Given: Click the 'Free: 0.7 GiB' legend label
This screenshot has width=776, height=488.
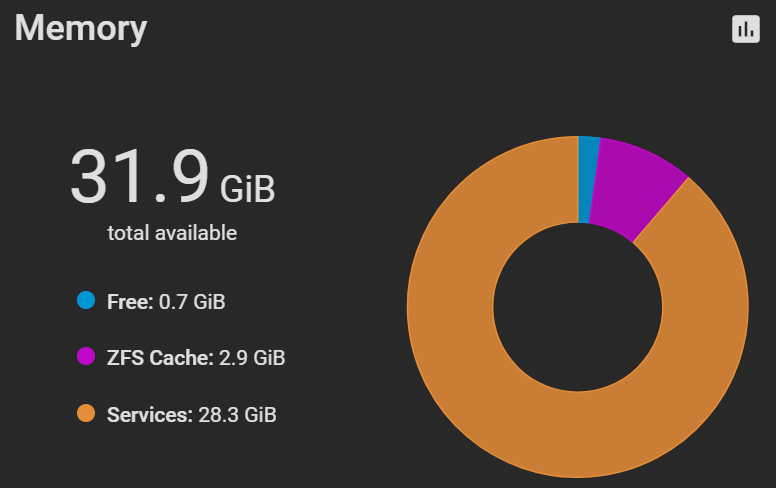Looking at the screenshot, I should pos(166,301).
